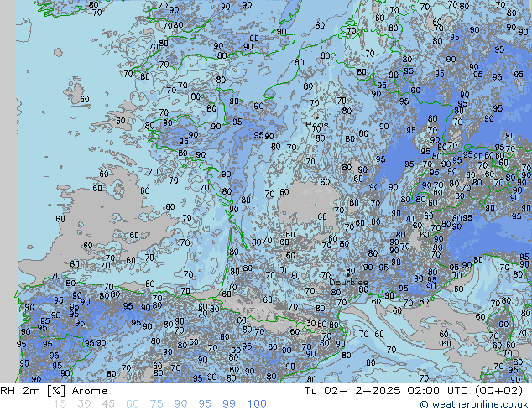Click the Dourbies location label

pyautogui.click(x=348, y=282)
